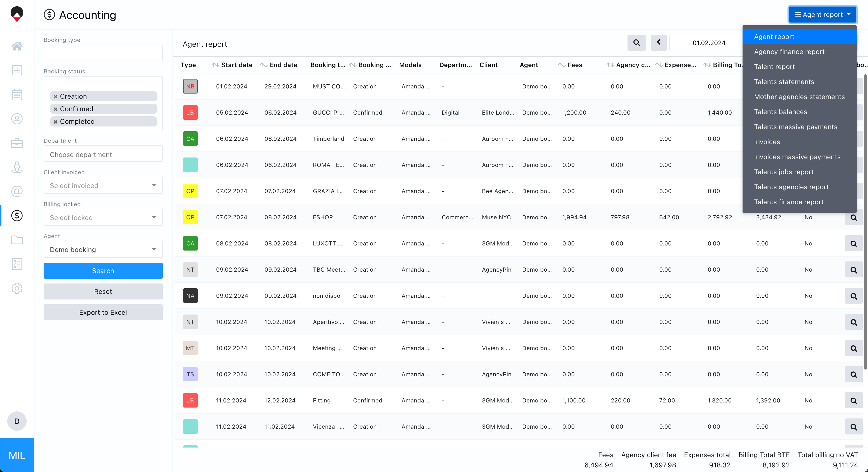Click the user avatar D in sidebar

(17, 421)
